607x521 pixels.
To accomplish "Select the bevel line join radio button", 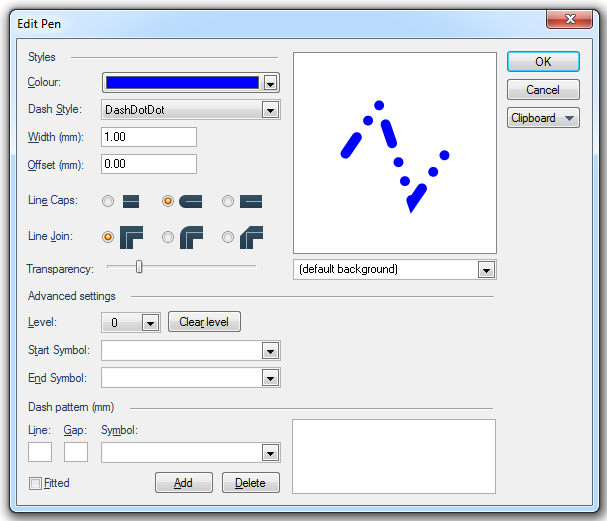I will 228,237.
